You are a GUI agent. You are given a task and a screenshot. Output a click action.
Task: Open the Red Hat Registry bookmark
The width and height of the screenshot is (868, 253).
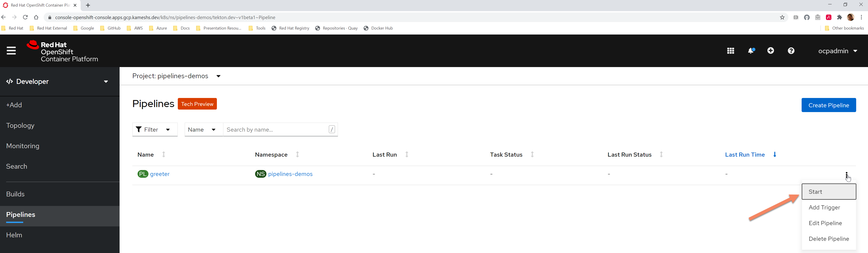[290, 28]
